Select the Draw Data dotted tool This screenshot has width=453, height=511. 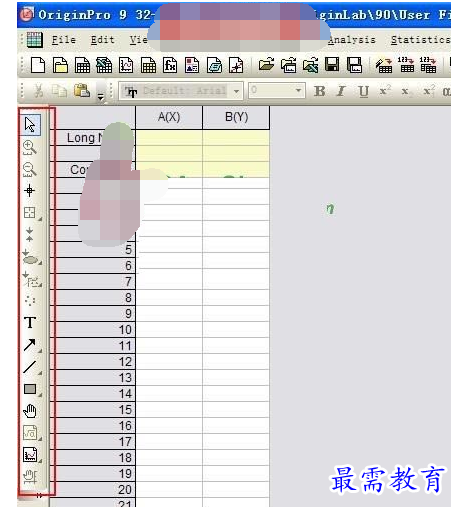(30, 301)
